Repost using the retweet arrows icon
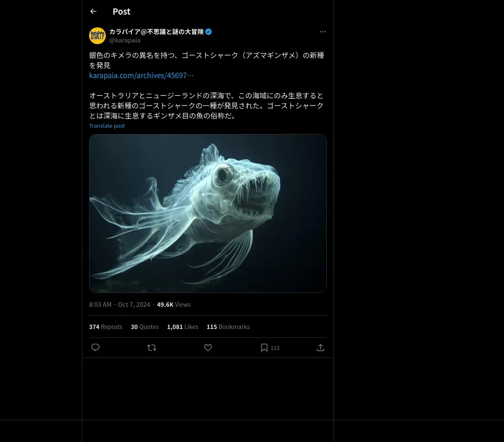The image size is (504, 442). click(152, 347)
